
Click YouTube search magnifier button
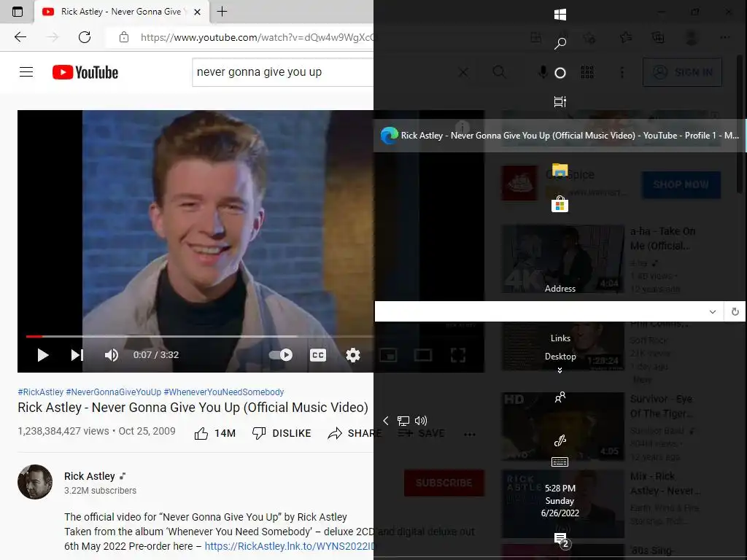(499, 72)
